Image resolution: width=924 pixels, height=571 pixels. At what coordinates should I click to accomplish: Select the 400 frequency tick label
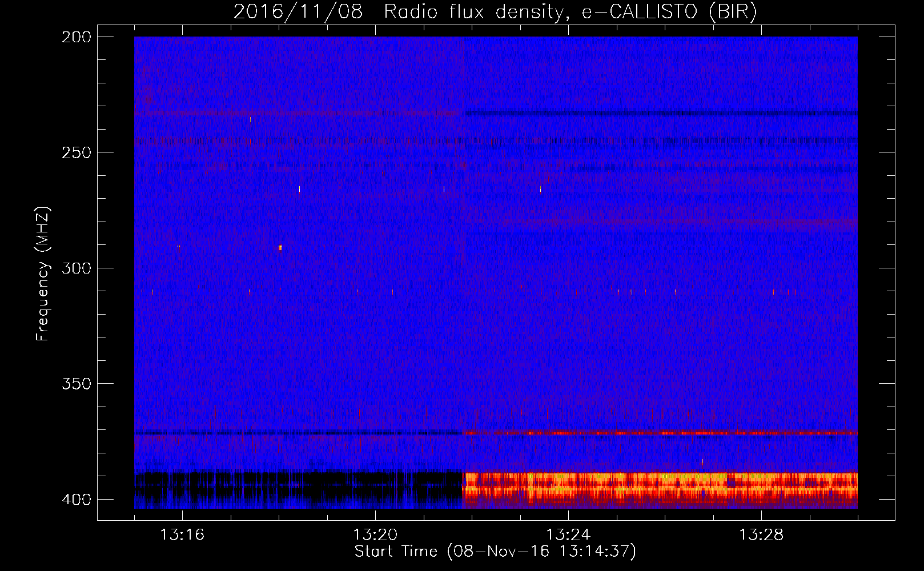(x=76, y=500)
